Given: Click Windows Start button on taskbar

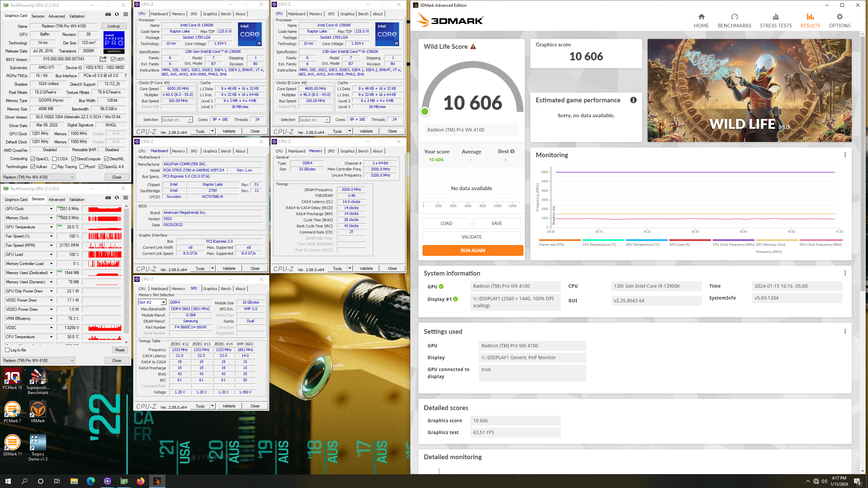Looking at the screenshot, I should pyautogui.click(x=8, y=481).
